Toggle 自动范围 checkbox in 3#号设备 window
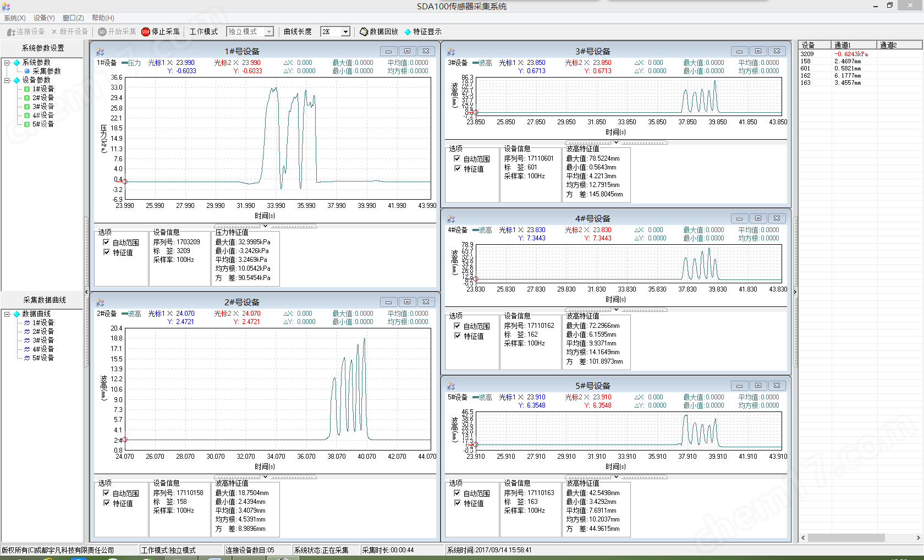The height and width of the screenshot is (560, 924). pos(457,158)
